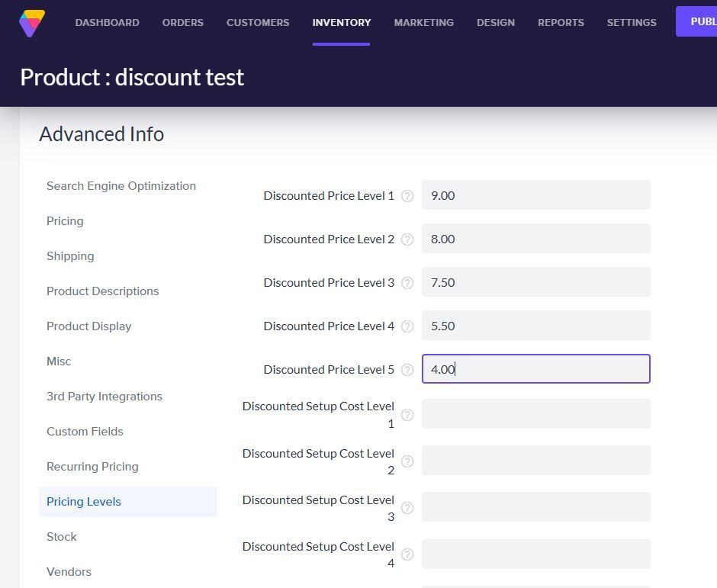Open the Orders menu
The width and height of the screenshot is (717, 588).
pyautogui.click(x=182, y=23)
